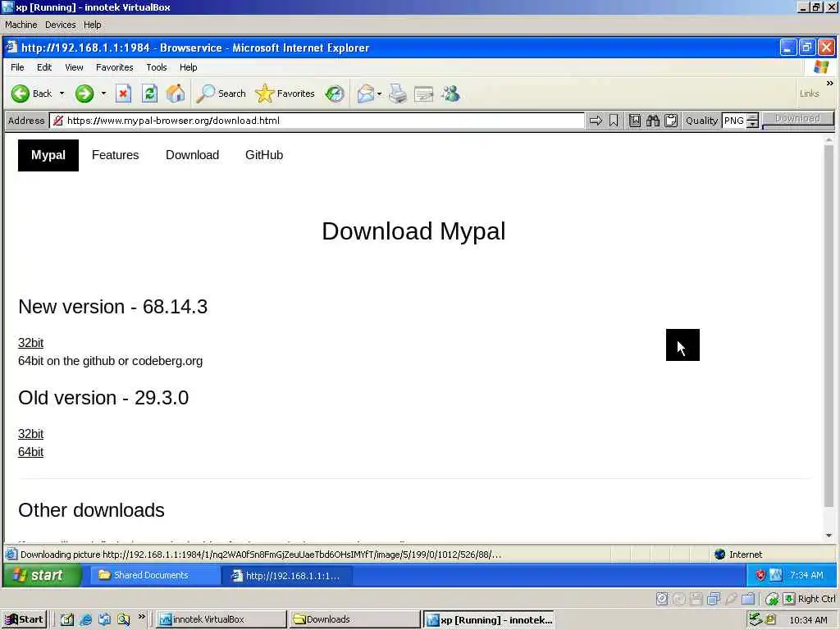Expand the toolbar overflow chevron above Links
This screenshot has width=840, height=630.
click(829, 83)
